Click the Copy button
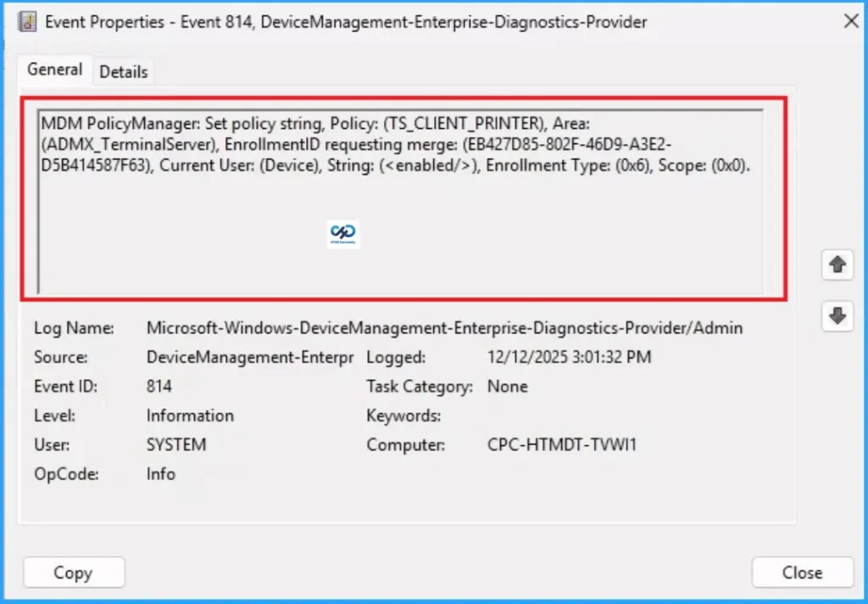This screenshot has height=604, width=868. pos(74,573)
